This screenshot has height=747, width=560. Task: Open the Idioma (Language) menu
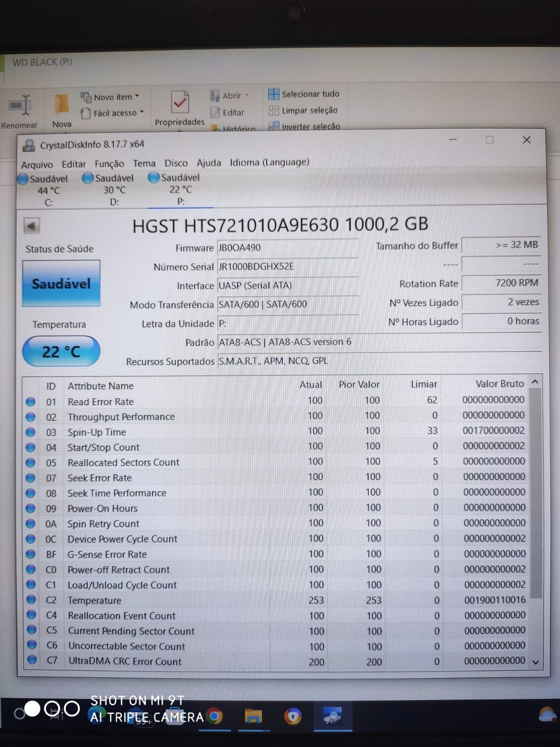coord(269,162)
